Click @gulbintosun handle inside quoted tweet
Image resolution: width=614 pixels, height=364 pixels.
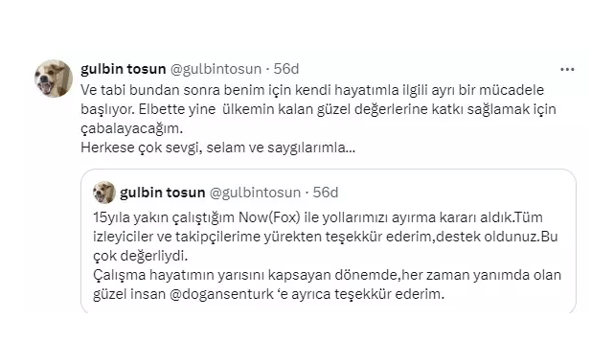(255, 193)
